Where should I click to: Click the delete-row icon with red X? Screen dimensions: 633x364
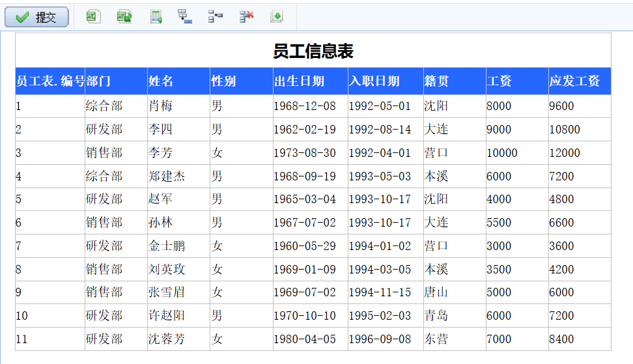(x=246, y=17)
